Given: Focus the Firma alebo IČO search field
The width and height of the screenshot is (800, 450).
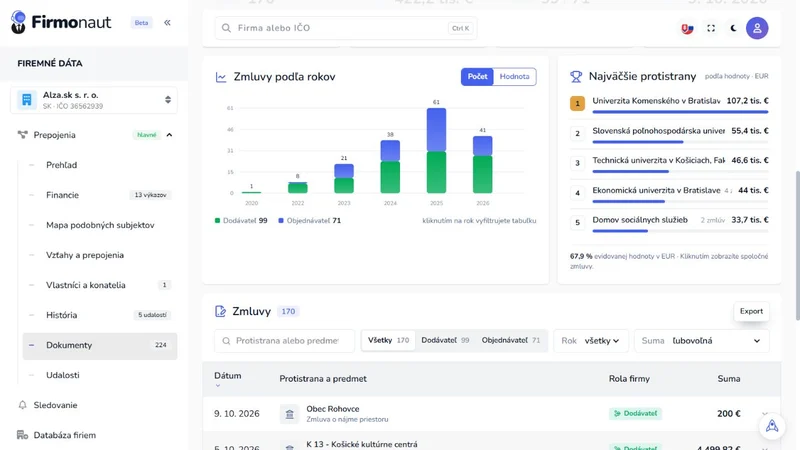Looking at the screenshot, I should click(x=346, y=28).
